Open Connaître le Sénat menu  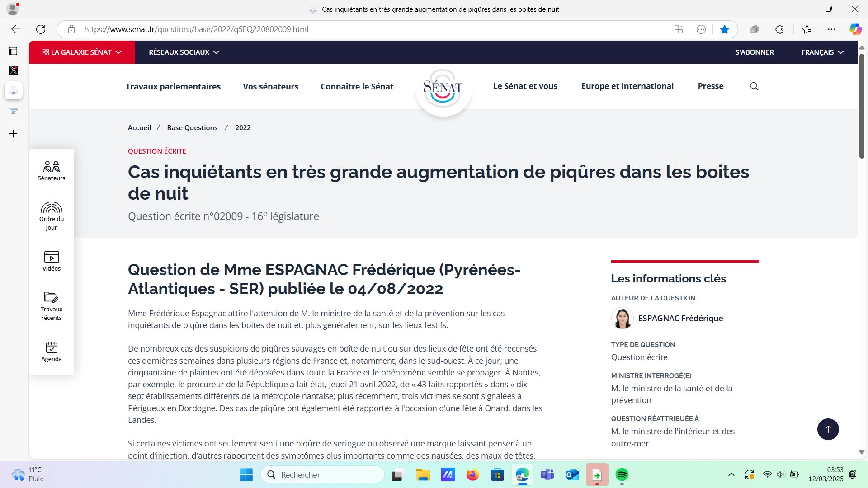coord(357,86)
